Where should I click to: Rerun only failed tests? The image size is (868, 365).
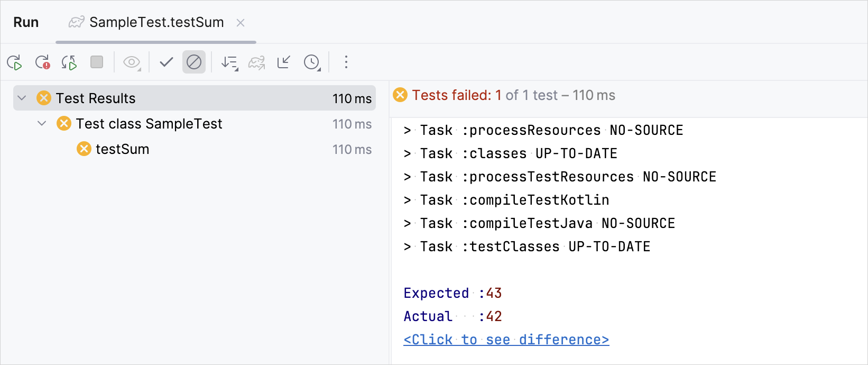click(x=42, y=62)
